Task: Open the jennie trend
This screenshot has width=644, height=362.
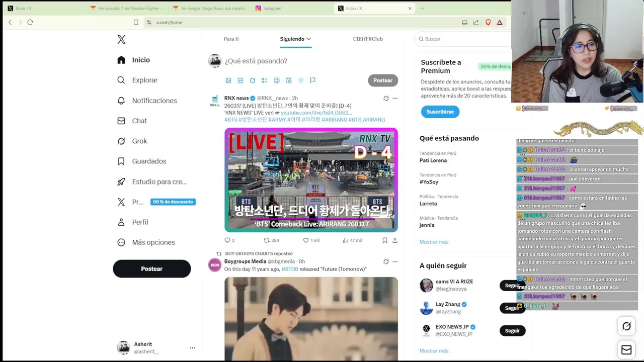Action: pos(427,225)
